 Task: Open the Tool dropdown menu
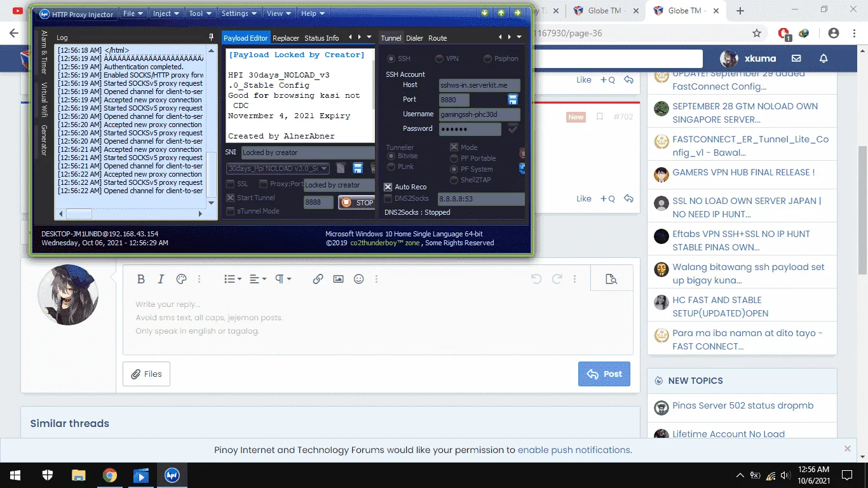(x=201, y=13)
